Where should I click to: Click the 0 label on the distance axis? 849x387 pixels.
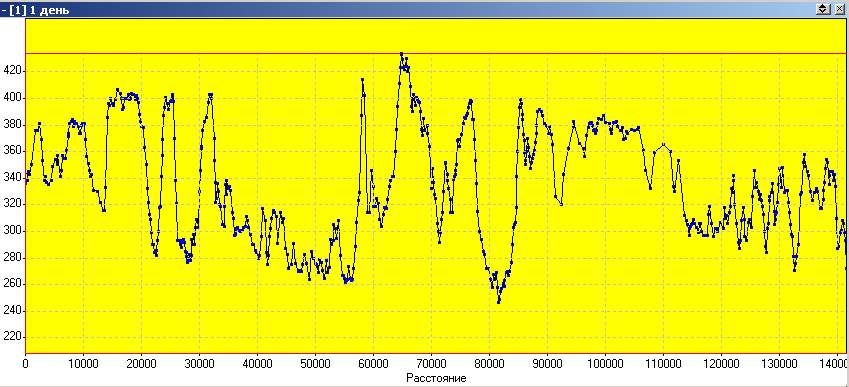25,363
